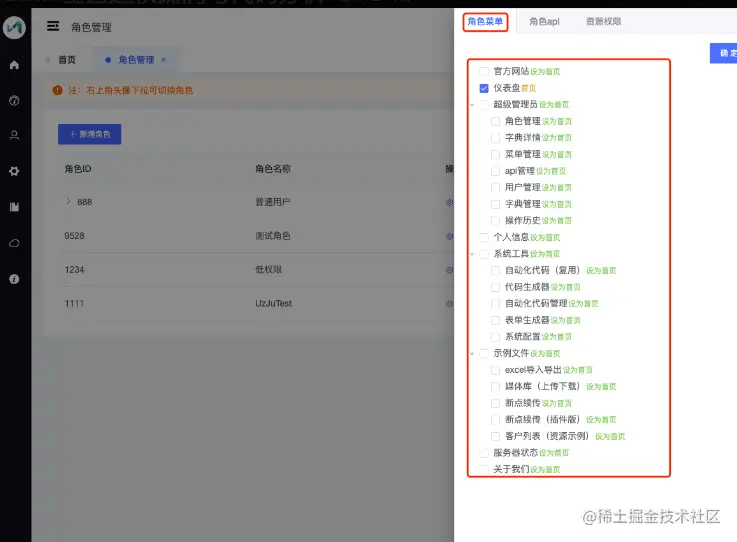737x542 pixels.
Task: Set 系统配置 as home page
Action: coord(557,337)
